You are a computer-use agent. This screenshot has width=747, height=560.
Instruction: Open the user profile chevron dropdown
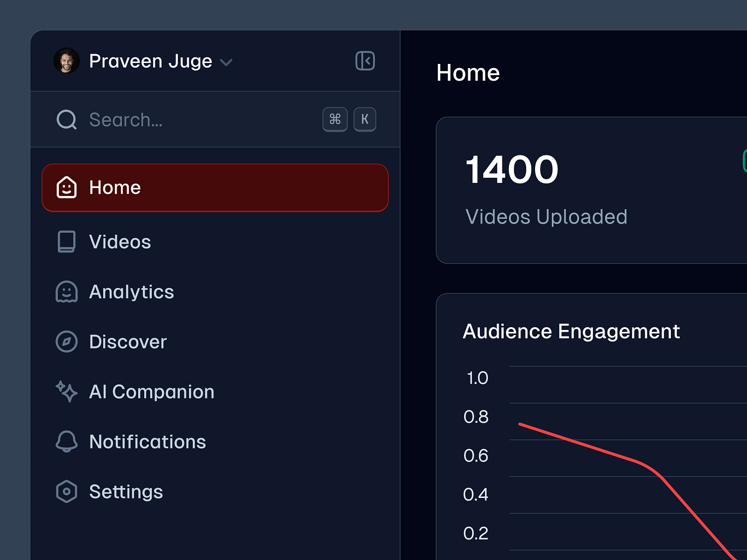[227, 63]
